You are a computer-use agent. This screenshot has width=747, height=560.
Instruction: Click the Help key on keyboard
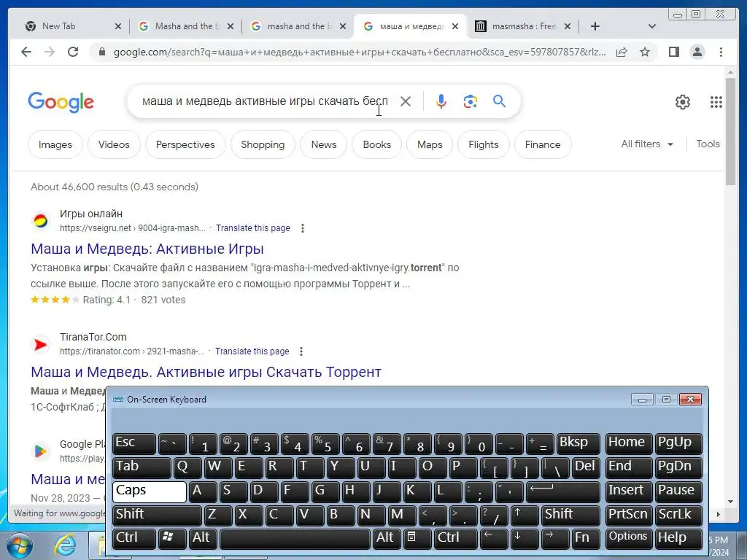coord(678,538)
